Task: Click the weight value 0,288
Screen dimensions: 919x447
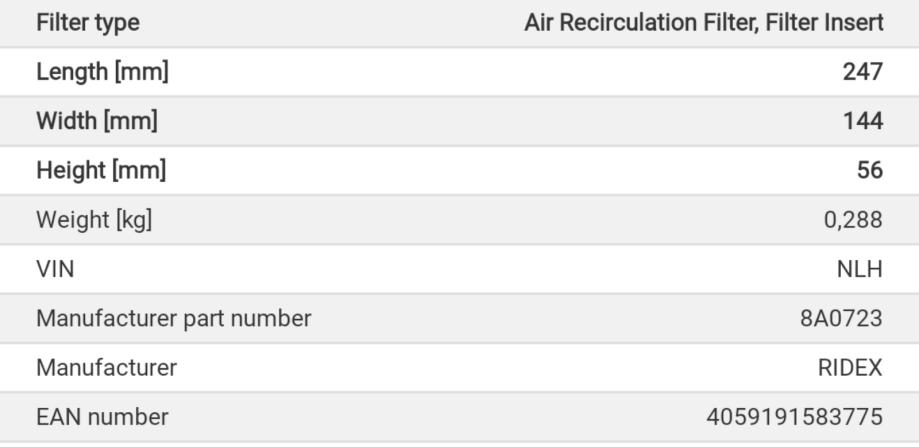Action: [853, 220]
